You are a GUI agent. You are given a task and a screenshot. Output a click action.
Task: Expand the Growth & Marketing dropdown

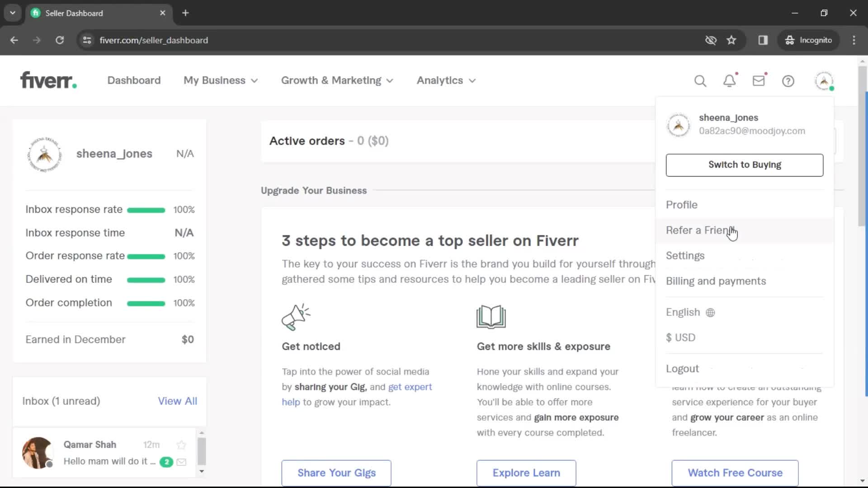[337, 80]
